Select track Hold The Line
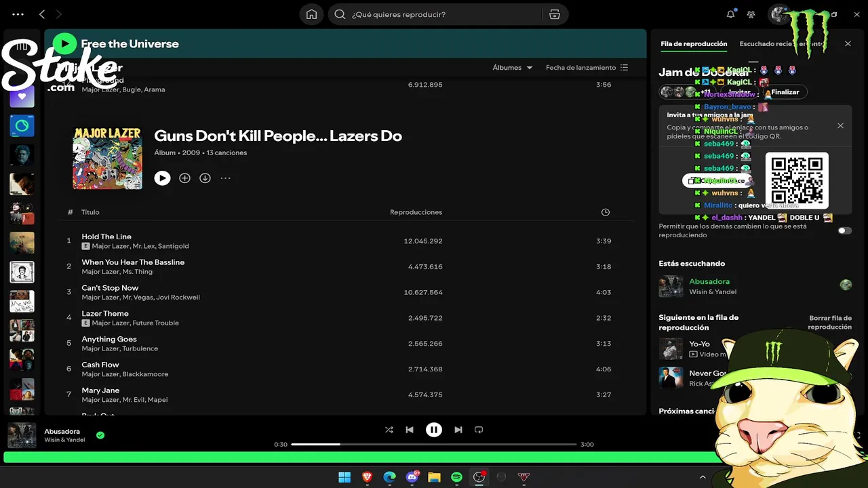The width and height of the screenshot is (868, 488). pyautogui.click(x=346, y=241)
